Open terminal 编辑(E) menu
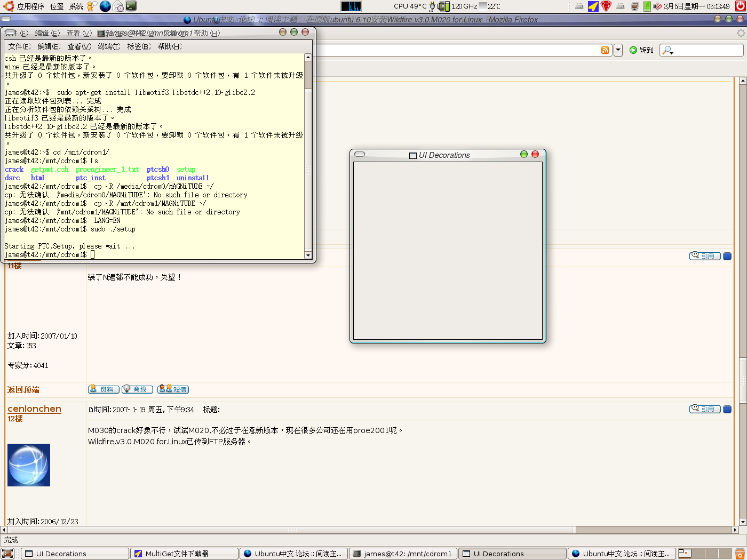This screenshot has width=747, height=560. pyautogui.click(x=49, y=46)
